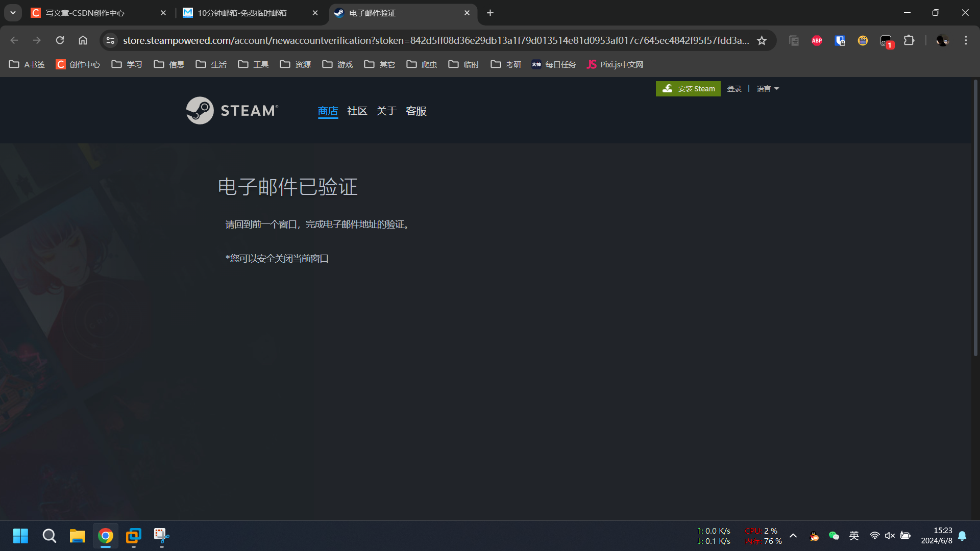Click the Steam logo in the header
Viewport: 980px width, 551px height.
click(232, 110)
